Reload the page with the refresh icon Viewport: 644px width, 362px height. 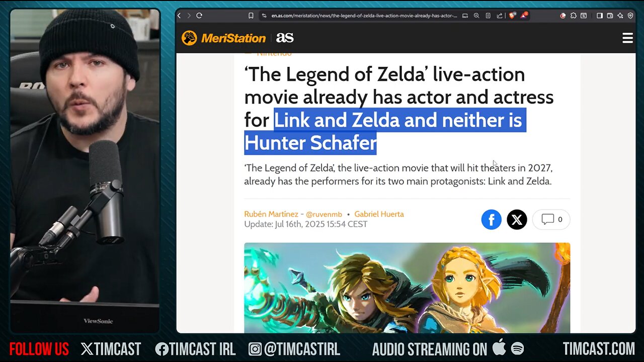coord(199,16)
